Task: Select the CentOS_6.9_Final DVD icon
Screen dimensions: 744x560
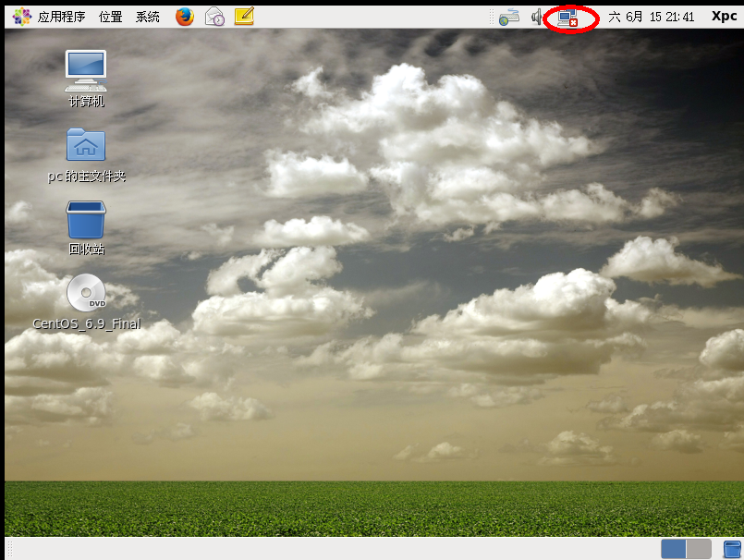Action: (86, 292)
